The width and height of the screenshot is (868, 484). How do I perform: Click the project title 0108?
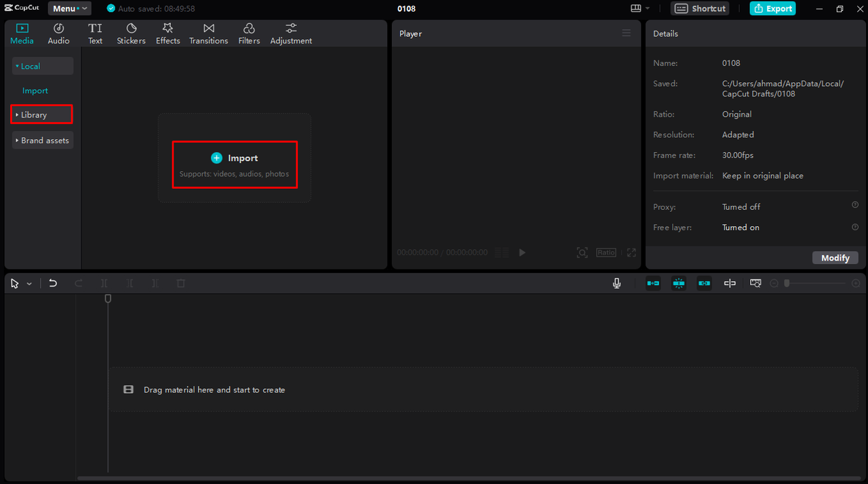tap(407, 9)
